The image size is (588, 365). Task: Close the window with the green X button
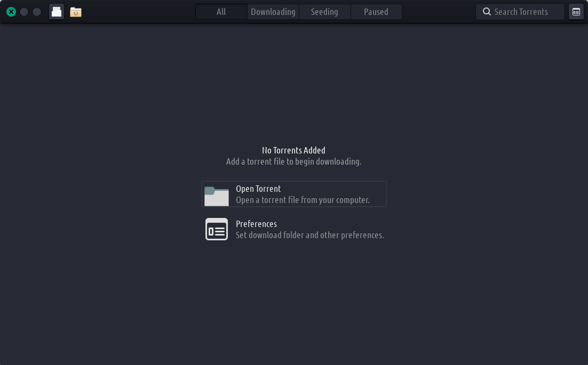pyautogui.click(x=11, y=12)
